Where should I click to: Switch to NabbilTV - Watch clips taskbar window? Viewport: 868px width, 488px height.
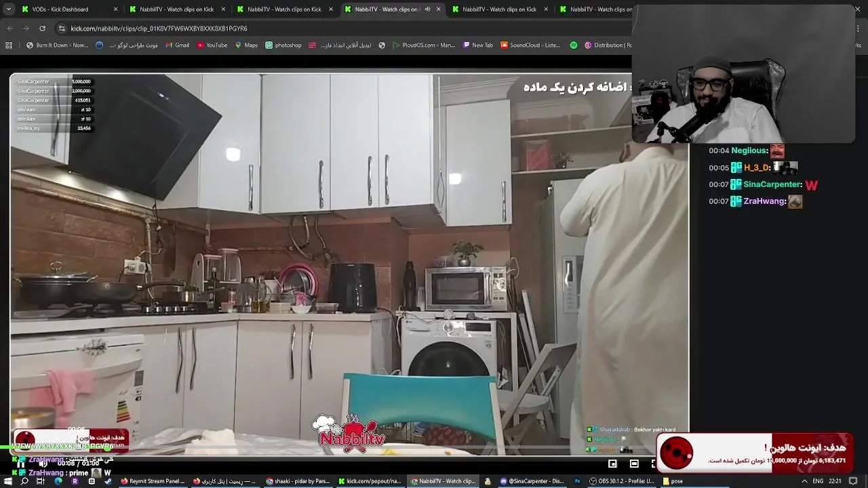(443, 481)
